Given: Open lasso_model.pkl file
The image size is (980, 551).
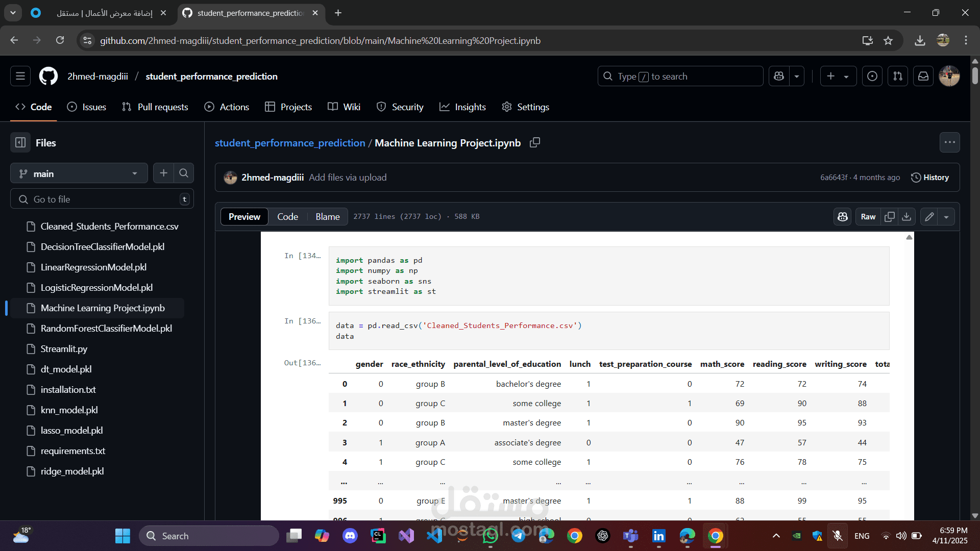Looking at the screenshot, I should [71, 431].
